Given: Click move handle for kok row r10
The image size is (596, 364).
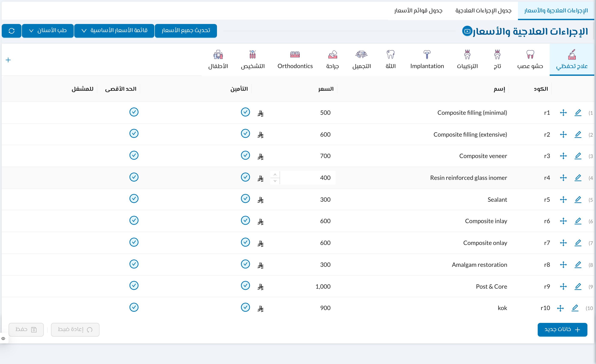Looking at the screenshot, I should pos(560,308).
